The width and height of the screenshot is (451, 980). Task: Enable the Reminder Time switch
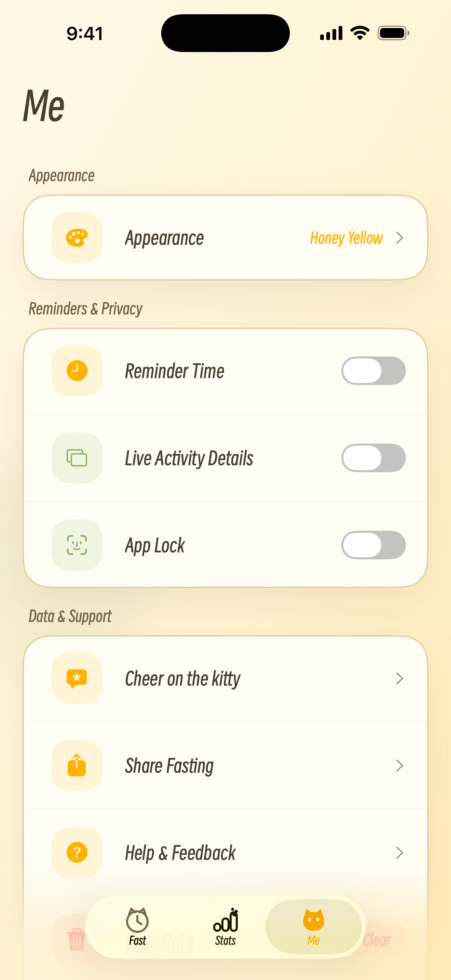click(x=373, y=370)
